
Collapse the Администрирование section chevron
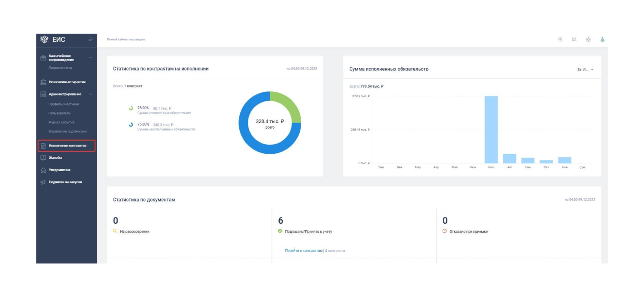(90, 94)
